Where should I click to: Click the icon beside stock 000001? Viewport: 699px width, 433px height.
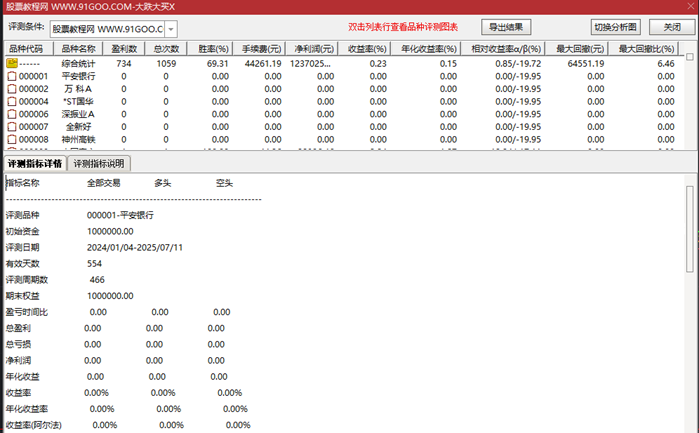pyautogui.click(x=12, y=76)
